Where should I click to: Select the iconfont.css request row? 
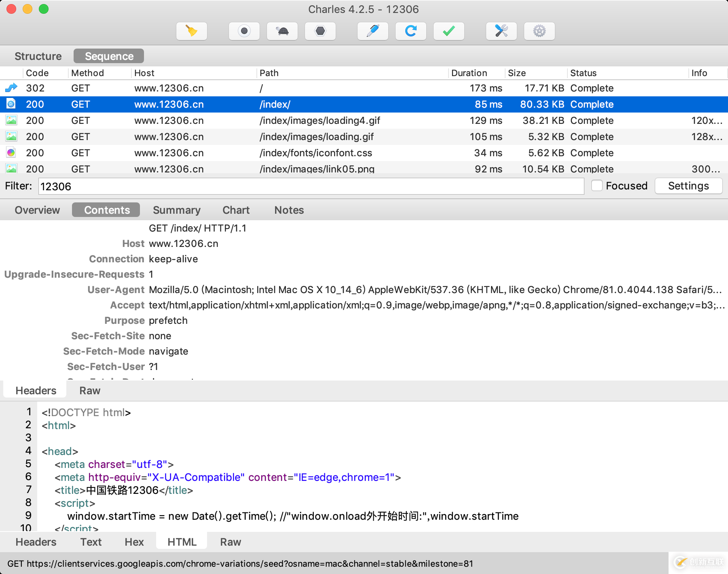click(315, 153)
